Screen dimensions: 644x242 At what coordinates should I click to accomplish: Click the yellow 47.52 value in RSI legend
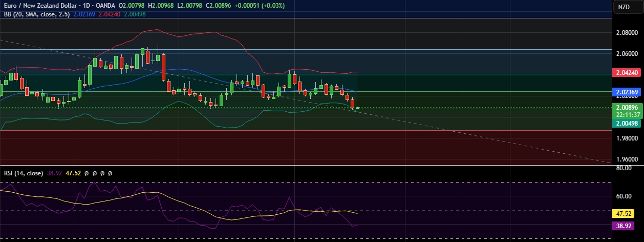pos(74,173)
